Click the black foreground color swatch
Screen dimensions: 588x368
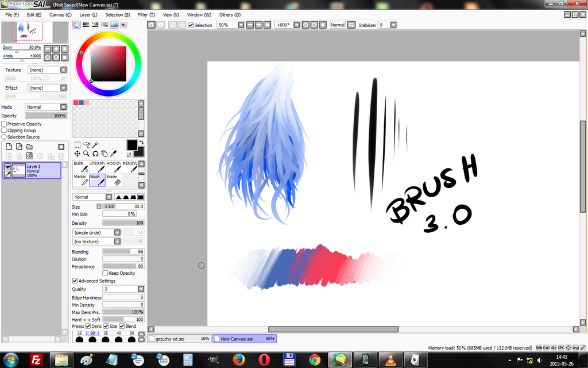[131, 145]
